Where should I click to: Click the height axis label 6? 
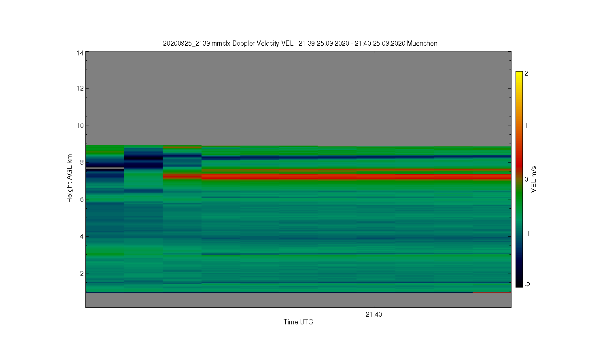[x=82, y=199]
